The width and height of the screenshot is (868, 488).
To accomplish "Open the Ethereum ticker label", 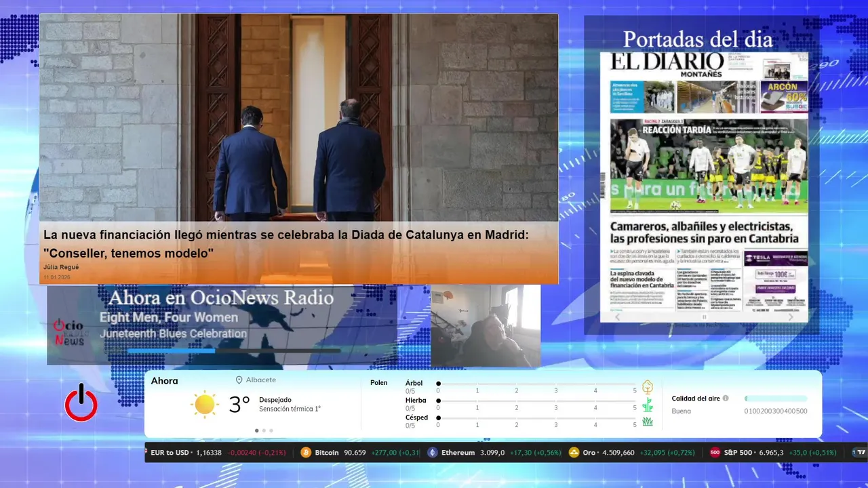I will click(x=458, y=453).
